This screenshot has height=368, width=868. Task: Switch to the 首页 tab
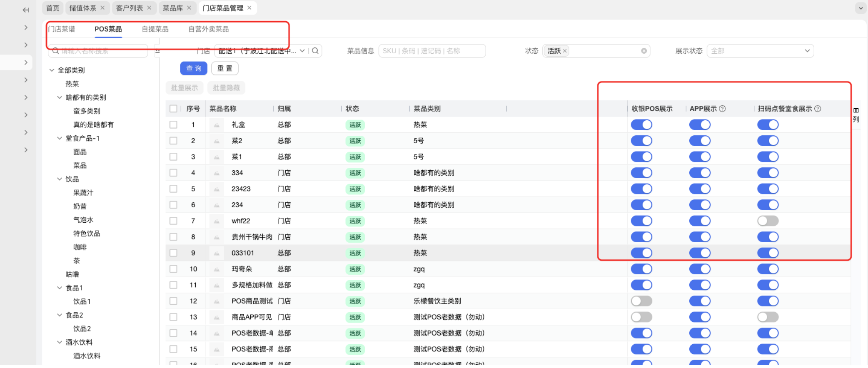pos(53,8)
